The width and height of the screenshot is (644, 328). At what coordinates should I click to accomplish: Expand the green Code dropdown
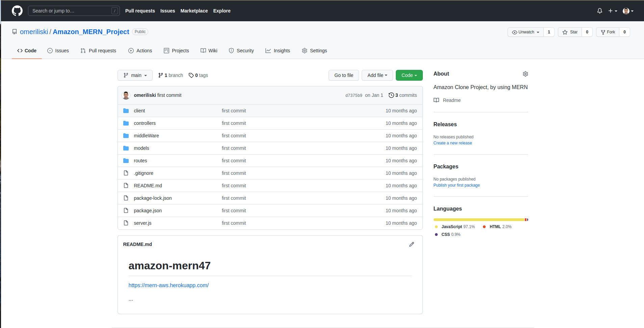(x=409, y=75)
